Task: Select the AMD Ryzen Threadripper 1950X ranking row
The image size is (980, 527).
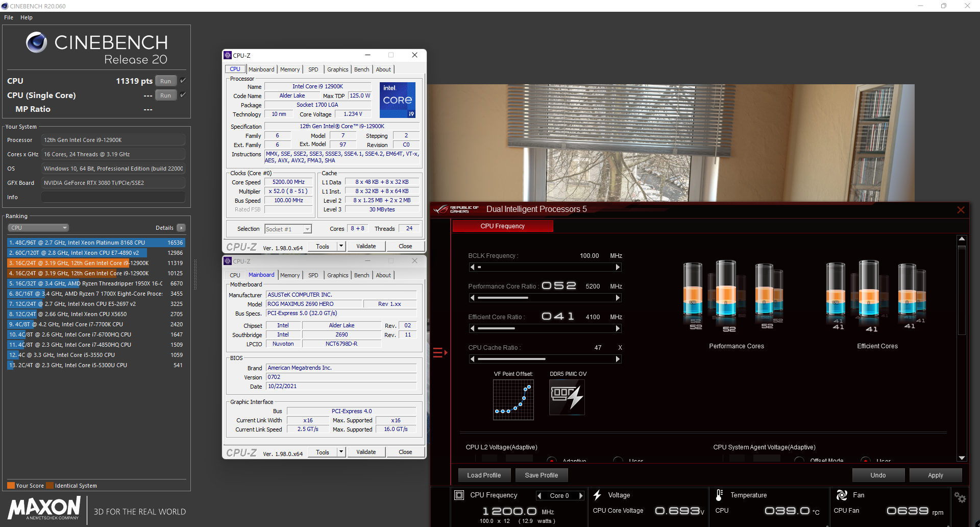Action: pyautogui.click(x=96, y=283)
